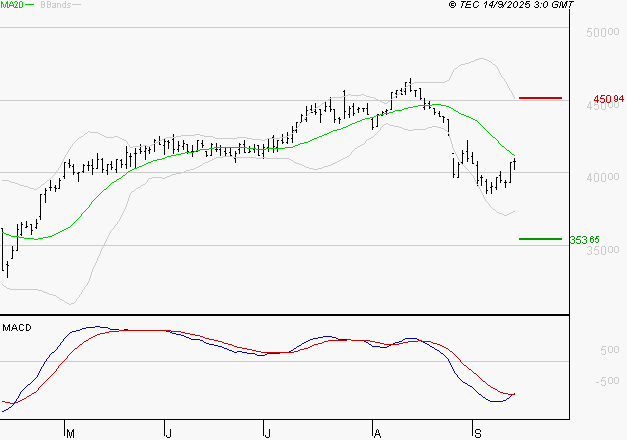Image resolution: width=627 pixels, height=440 pixels.
Task: Click the TEC 14/9/2025 copyright text
Action: 511,5
